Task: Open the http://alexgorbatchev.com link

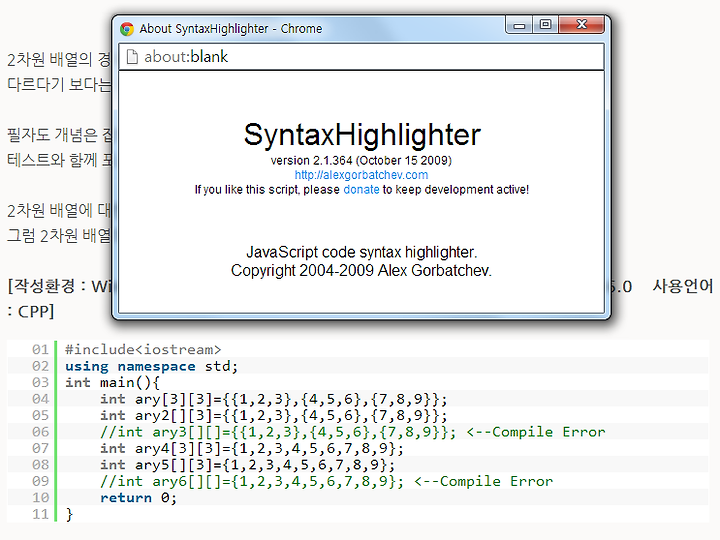Action: point(361,175)
